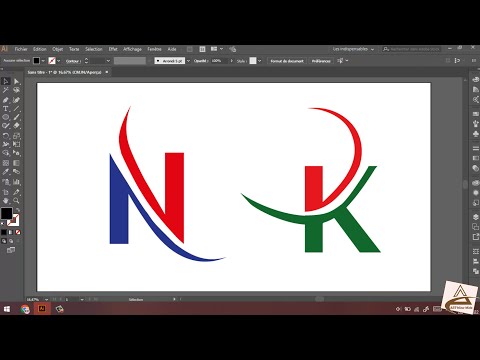Select the Eraser tool
480x360 pixels.
coord(16,126)
